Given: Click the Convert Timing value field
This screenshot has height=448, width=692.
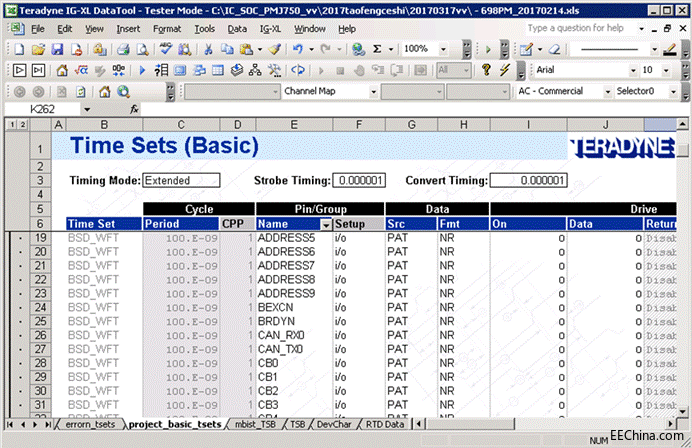Looking at the screenshot, I should pyautogui.click(x=529, y=181).
